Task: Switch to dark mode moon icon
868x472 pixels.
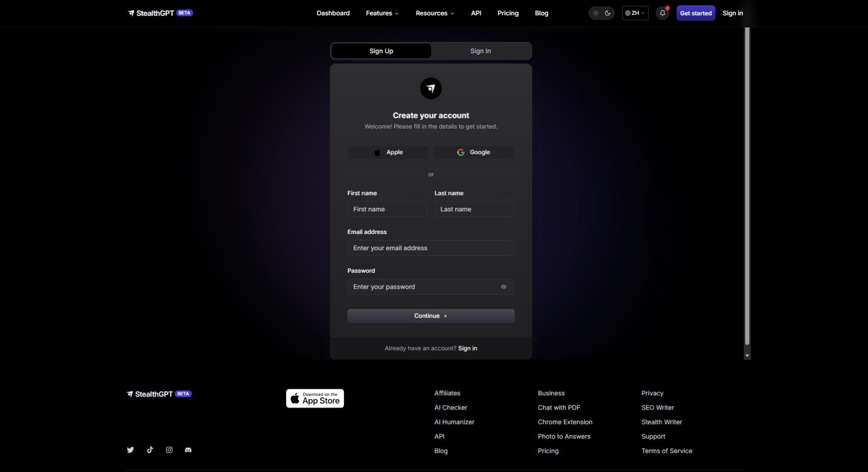Action: (608, 13)
